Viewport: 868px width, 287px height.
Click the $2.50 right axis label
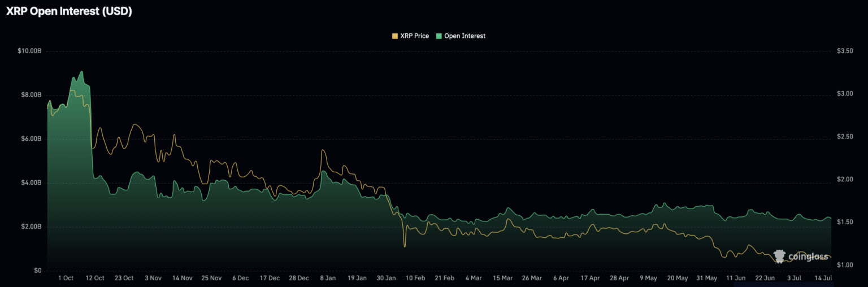click(845, 137)
